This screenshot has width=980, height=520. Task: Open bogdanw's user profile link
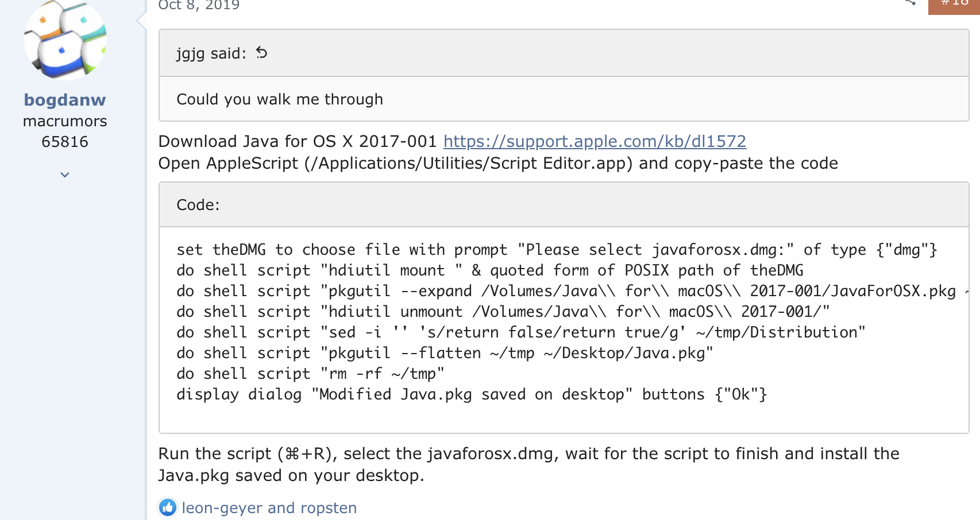65,100
